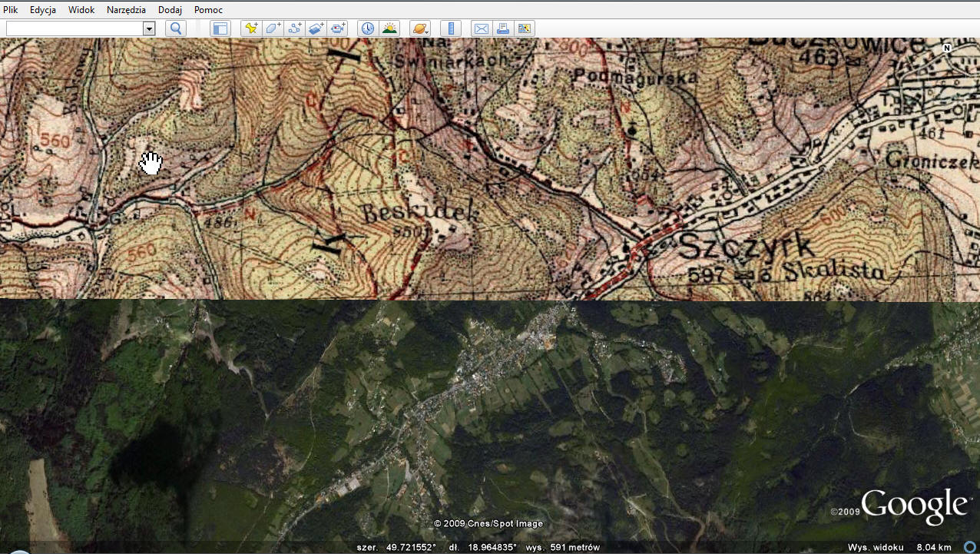Expand the search box dropdown arrow
980x554 pixels.
pos(149,28)
